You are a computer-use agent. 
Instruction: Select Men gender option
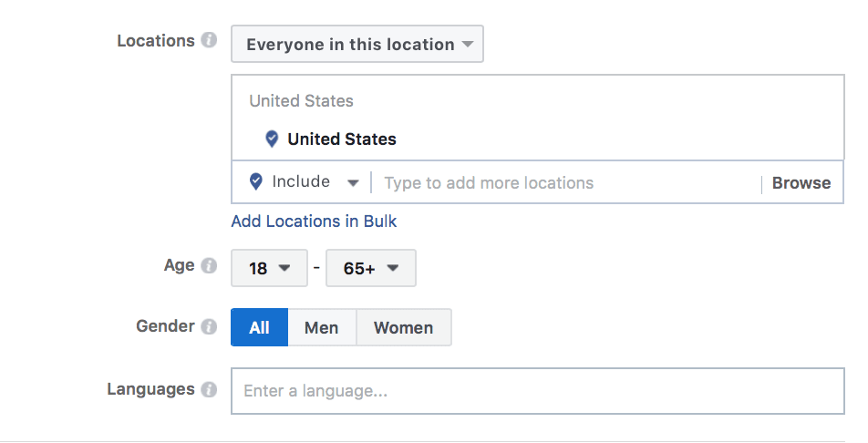[322, 327]
